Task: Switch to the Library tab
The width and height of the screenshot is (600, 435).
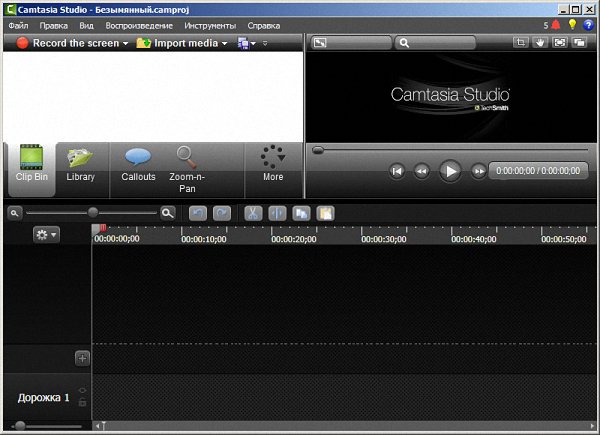Action: [80, 164]
